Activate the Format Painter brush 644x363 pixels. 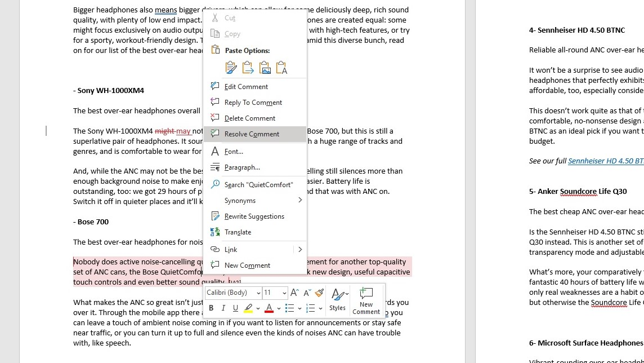click(x=319, y=293)
